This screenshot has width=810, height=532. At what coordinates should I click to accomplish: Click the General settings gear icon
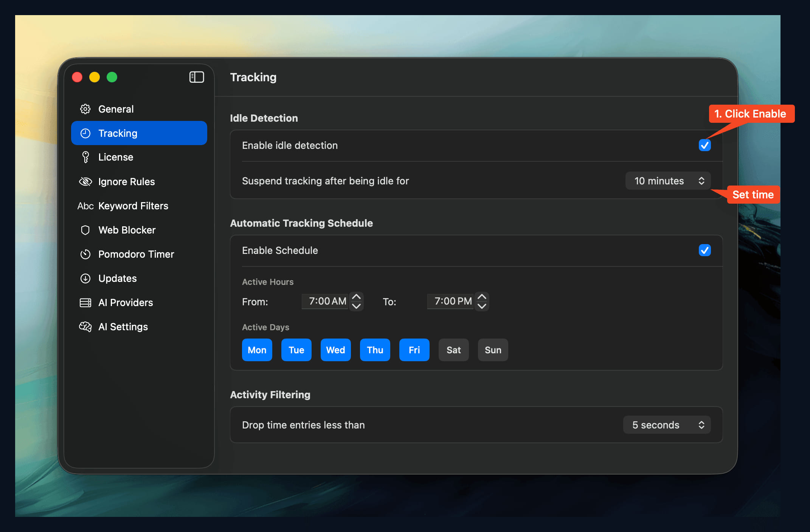[x=85, y=109]
